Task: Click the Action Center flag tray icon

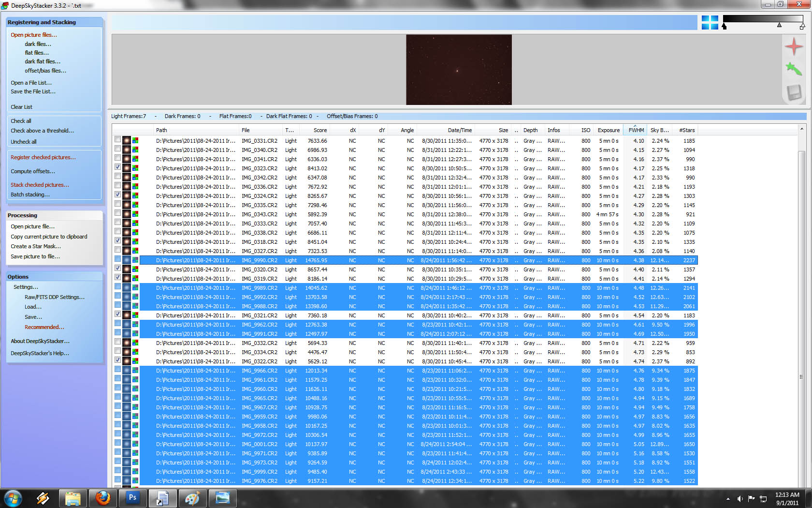Action: coord(752,498)
